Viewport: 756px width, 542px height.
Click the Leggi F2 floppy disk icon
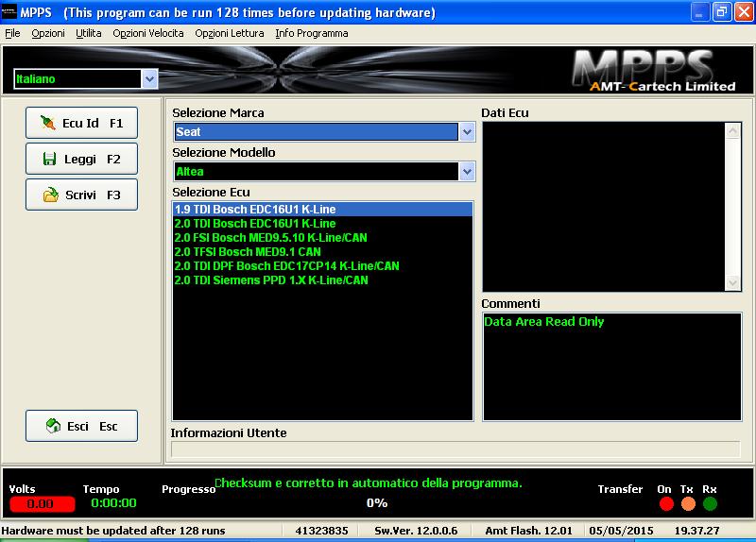coord(50,160)
